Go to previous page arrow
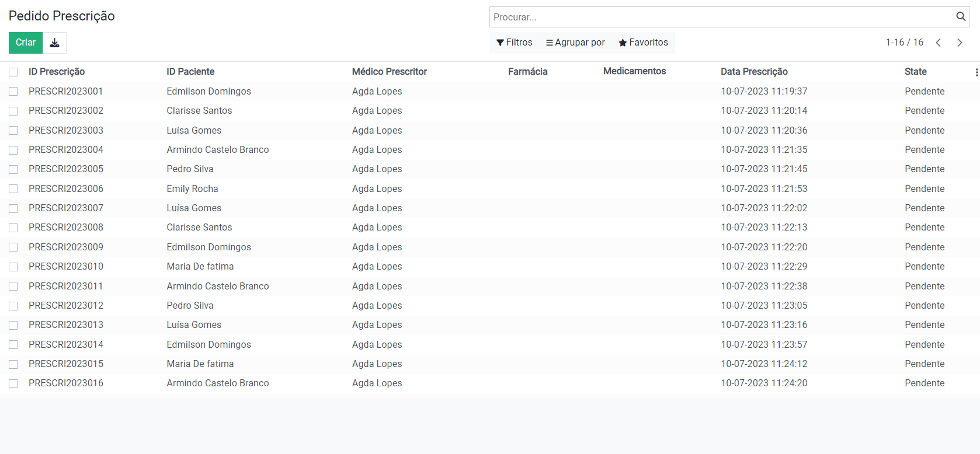This screenshot has width=980, height=454. coord(939,43)
